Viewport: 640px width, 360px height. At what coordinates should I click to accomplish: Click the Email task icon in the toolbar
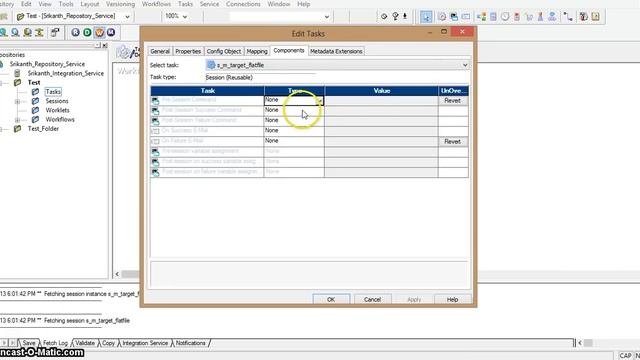point(466,17)
